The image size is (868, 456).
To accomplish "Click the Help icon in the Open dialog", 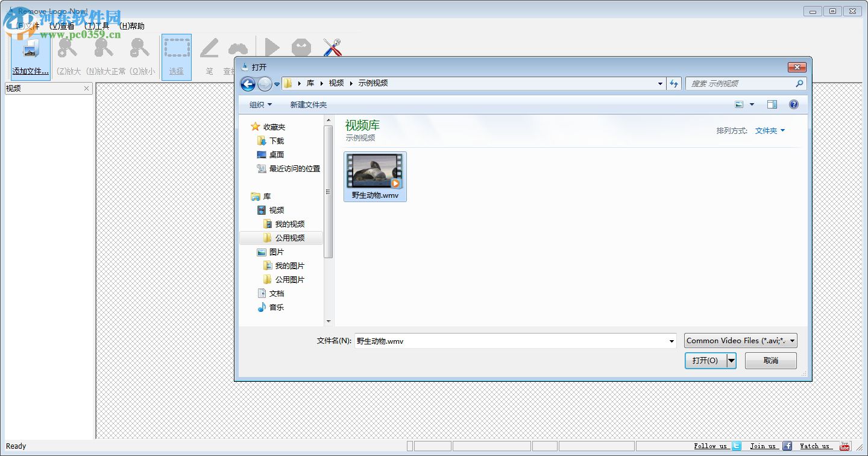I will pyautogui.click(x=794, y=104).
